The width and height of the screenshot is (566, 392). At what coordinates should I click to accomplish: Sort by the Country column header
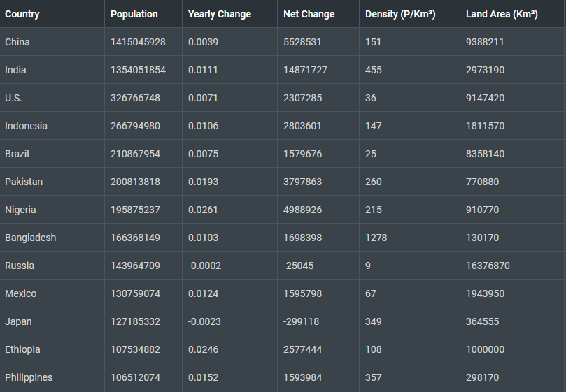point(22,14)
